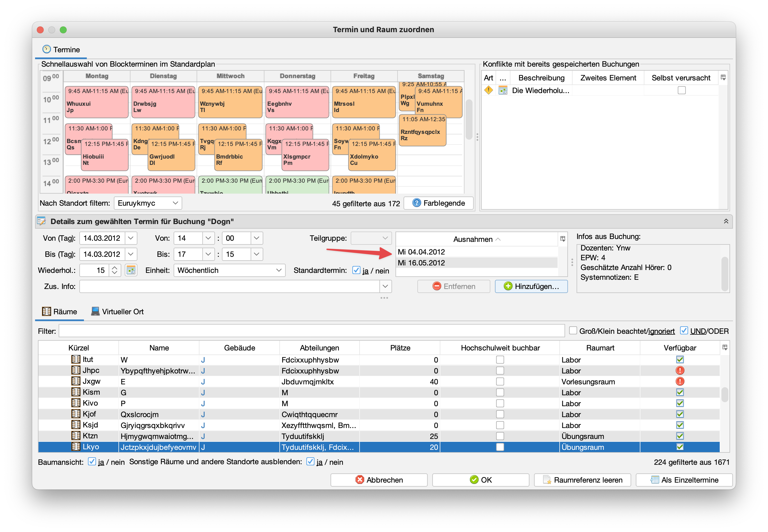Click the column config icon in rooms table
This screenshot has width=768, height=532.
pyautogui.click(x=725, y=347)
